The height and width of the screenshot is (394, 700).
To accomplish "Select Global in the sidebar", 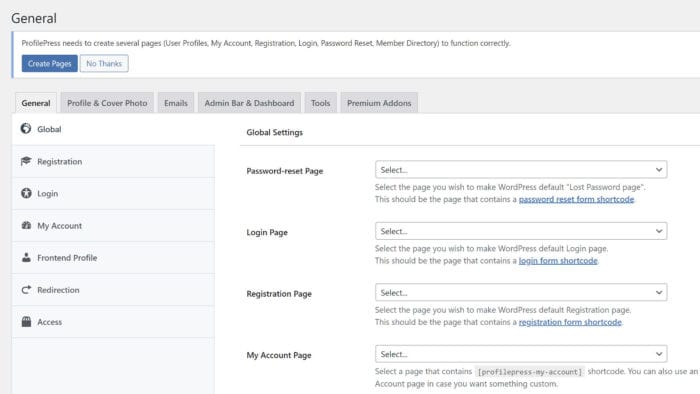I will click(x=113, y=129).
